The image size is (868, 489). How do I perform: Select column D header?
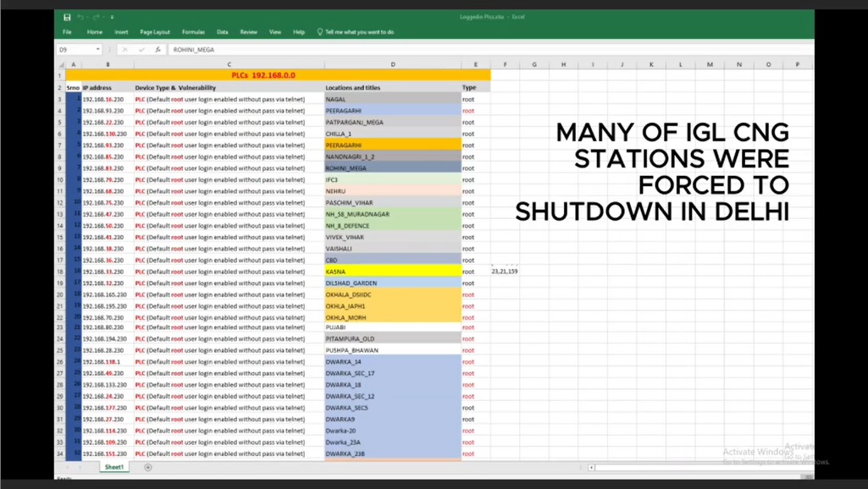[x=393, y=64]
